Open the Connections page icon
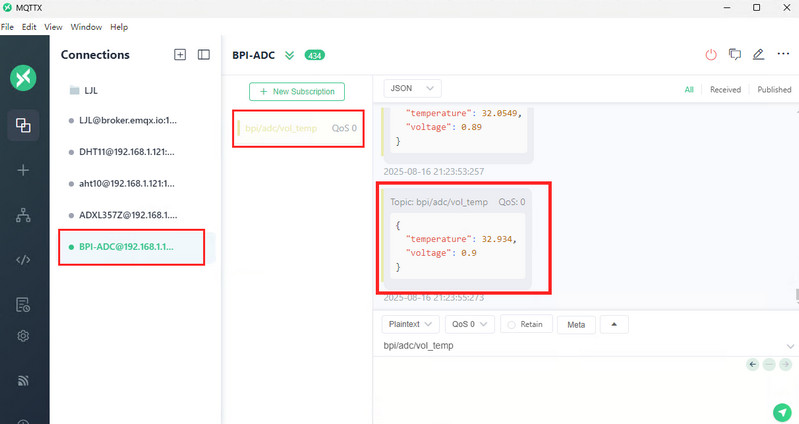The height and width of the screenshot is (424, 799). tap(23, 125)
